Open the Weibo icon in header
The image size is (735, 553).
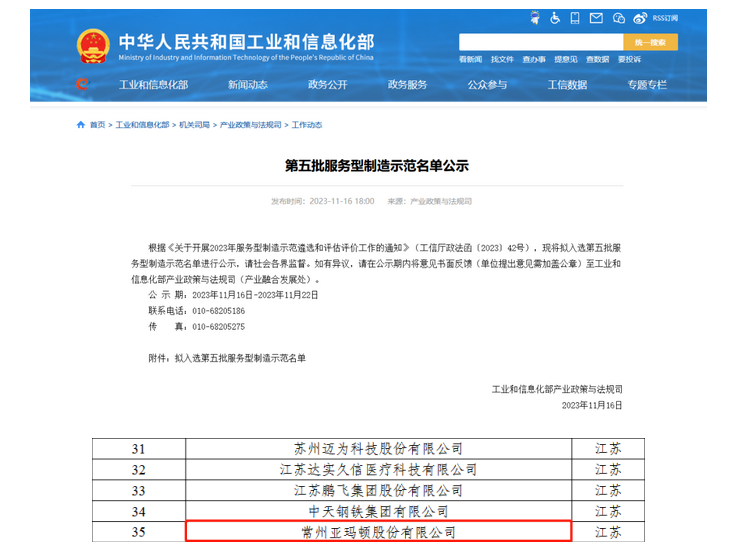(x=641, y=18)
